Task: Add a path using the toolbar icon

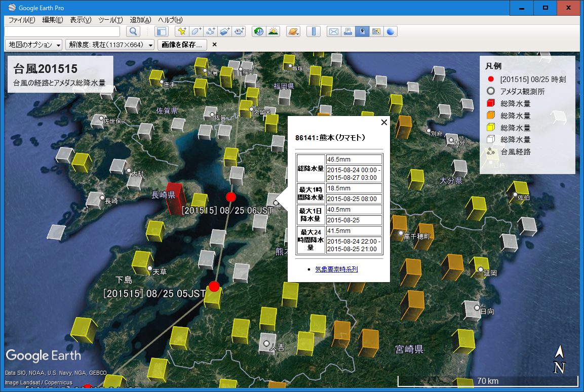Action: coord(210,31)
